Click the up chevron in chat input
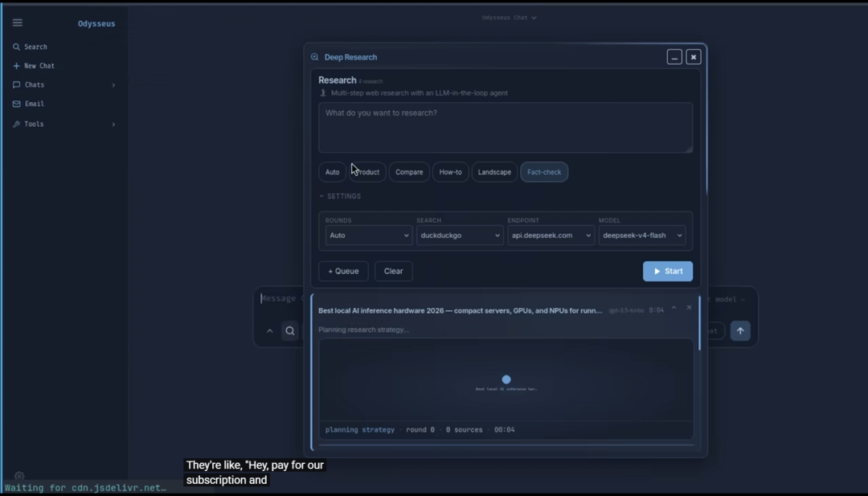Screen dimensions: 868x496 269,331
